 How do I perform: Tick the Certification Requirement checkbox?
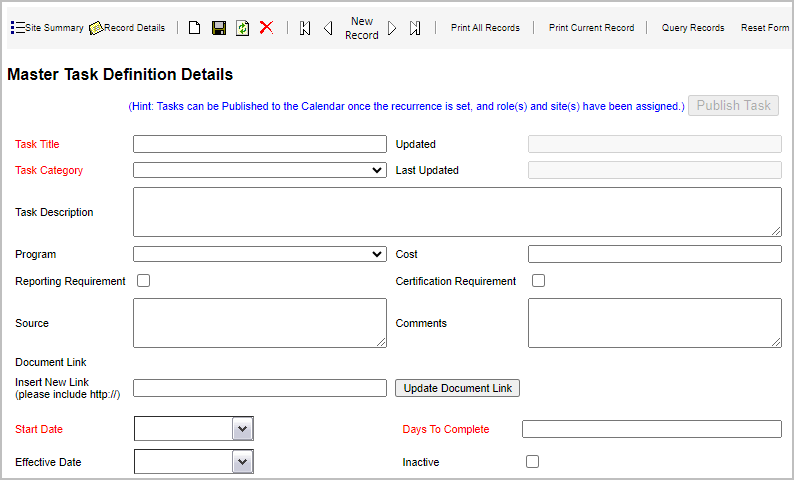pyautogui.click(x=538, y=281)
